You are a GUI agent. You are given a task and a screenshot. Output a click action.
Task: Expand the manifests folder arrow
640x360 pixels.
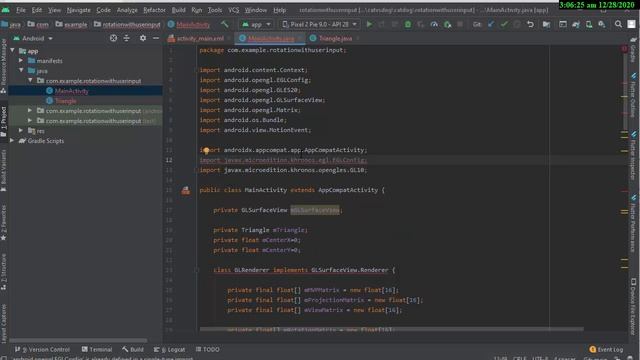(x=21, y=60)
